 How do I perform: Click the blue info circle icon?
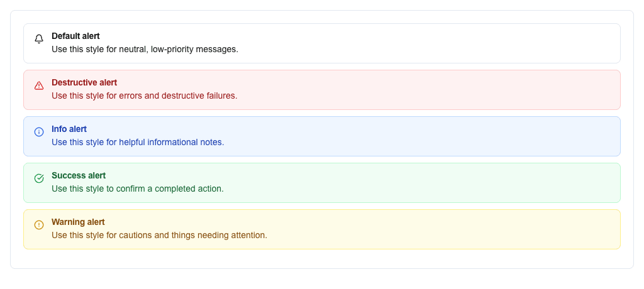click(39, 132)
